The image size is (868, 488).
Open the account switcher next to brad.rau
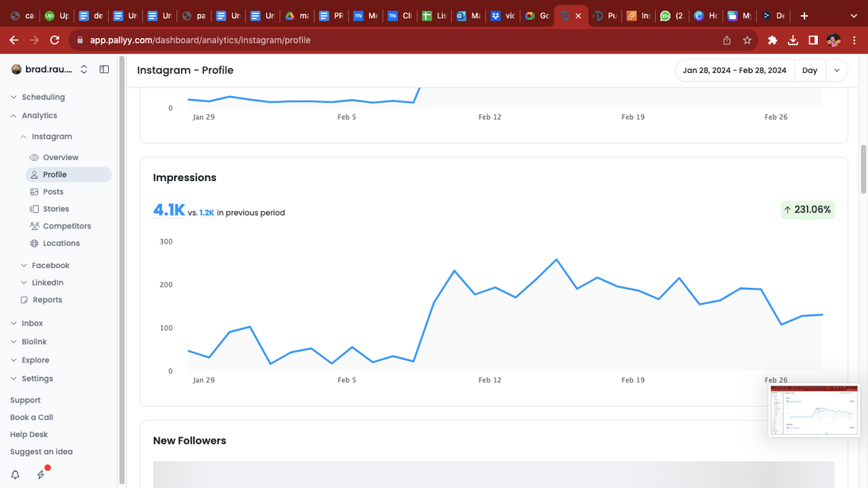click(x=84, y=69)
